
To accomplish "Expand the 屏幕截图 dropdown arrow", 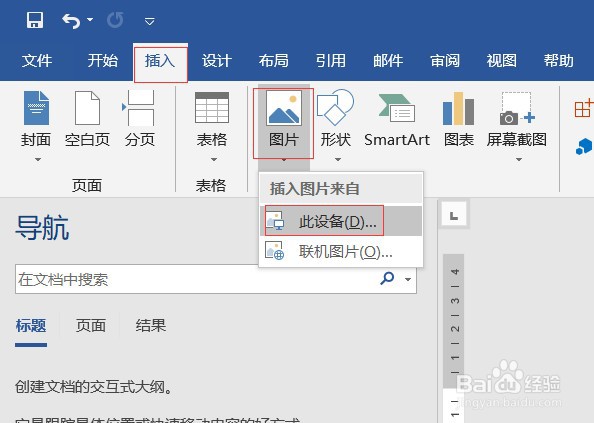I will [519, 159].
